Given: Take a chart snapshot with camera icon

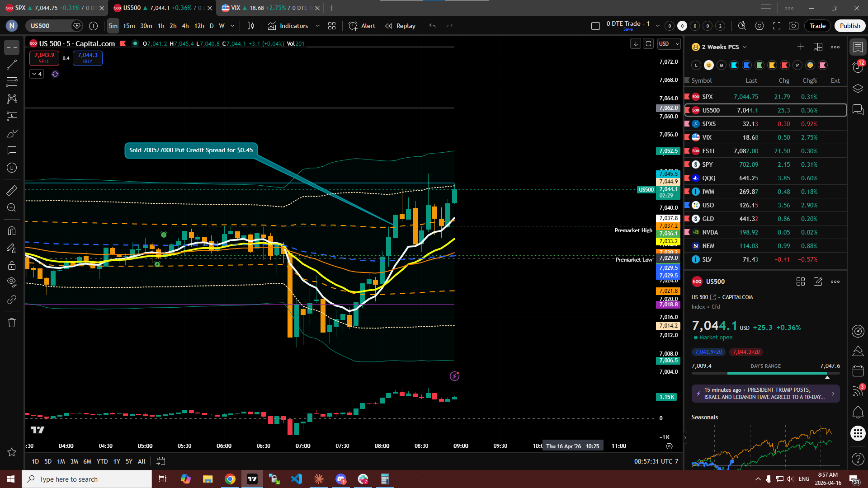Looking at the screenshot, I should pyautogui.click(x=793, y=26).
